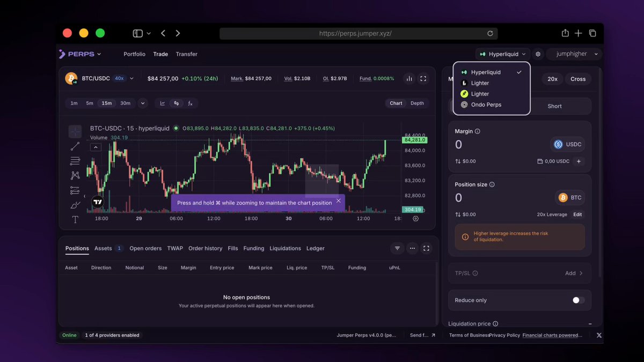Click the Margin info icon
Image resolution: width=644 pixels, height=362 pixels.
click(x=478, y=131)
